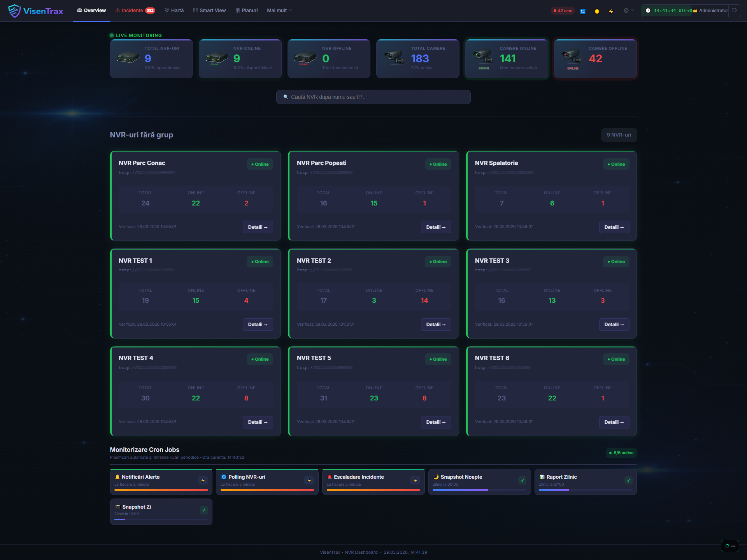The height and width of the screenshot is (560, 747).
Task: Open the Overview tab
Action: 91,11
